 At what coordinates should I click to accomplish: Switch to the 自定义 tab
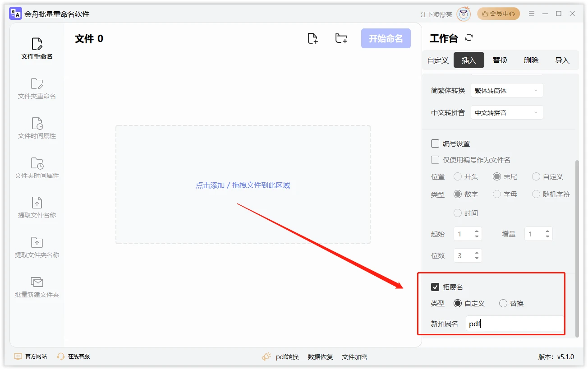point(438,60)
